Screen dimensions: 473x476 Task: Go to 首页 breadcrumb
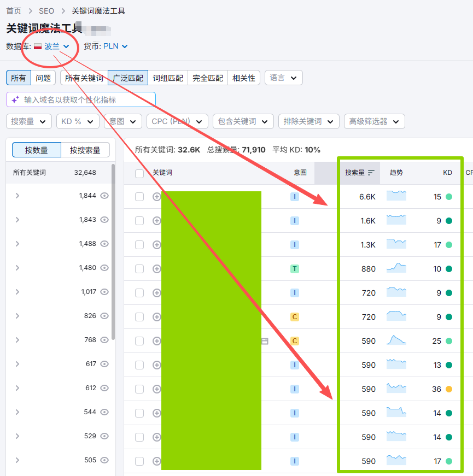coord(14,11)
